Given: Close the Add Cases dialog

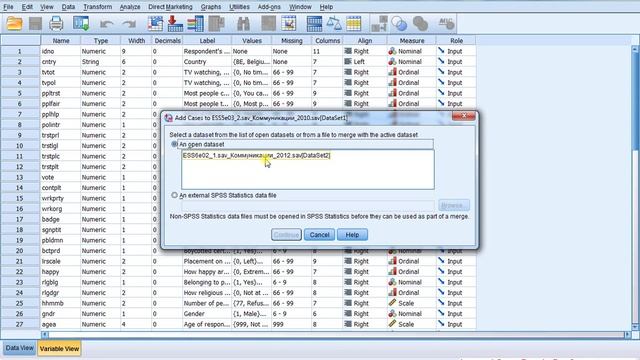Looking at the screenshot, I should (x=464, y=116).
